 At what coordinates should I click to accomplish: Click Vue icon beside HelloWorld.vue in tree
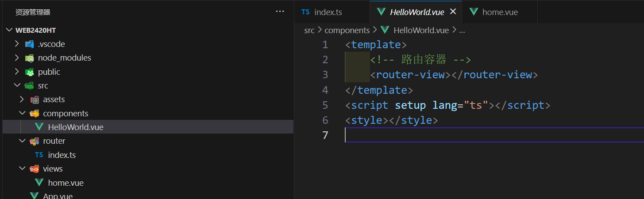click(39, 127)
